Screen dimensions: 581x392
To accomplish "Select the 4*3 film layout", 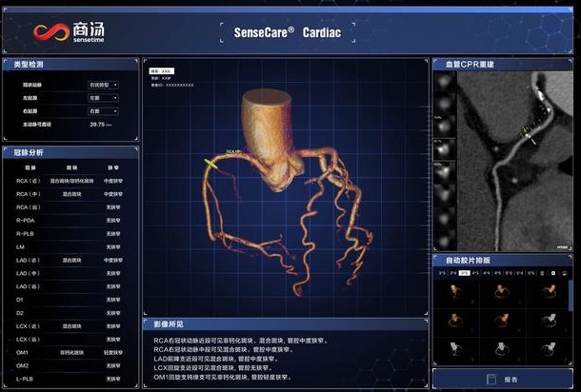I will [475, 273].
